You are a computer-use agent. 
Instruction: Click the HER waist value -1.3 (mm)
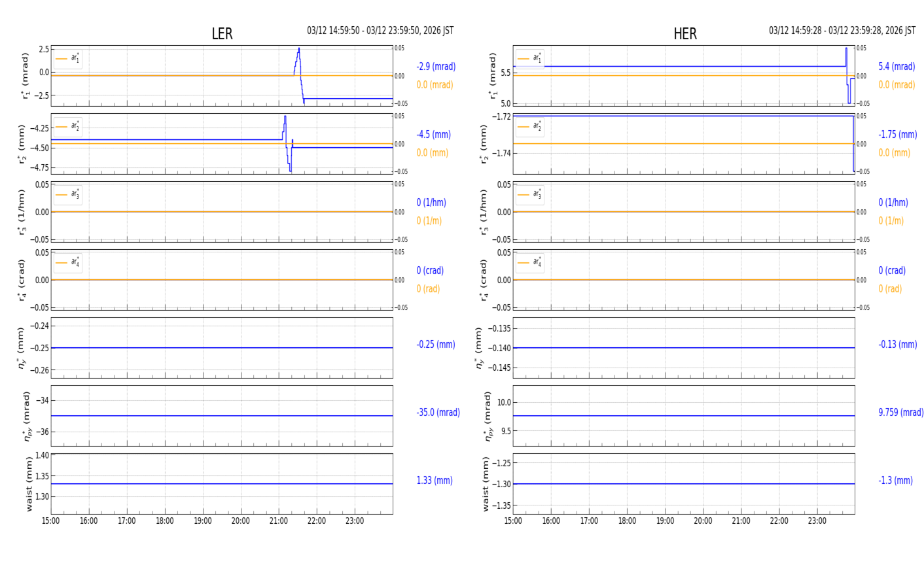895,481
